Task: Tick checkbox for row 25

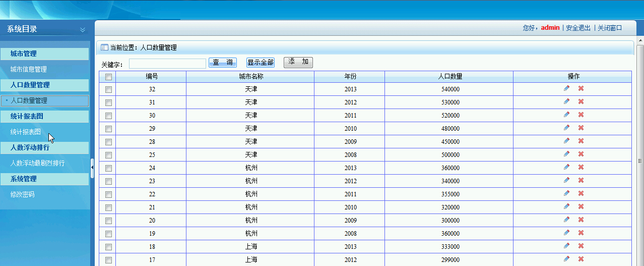Action: coord(108,155)
